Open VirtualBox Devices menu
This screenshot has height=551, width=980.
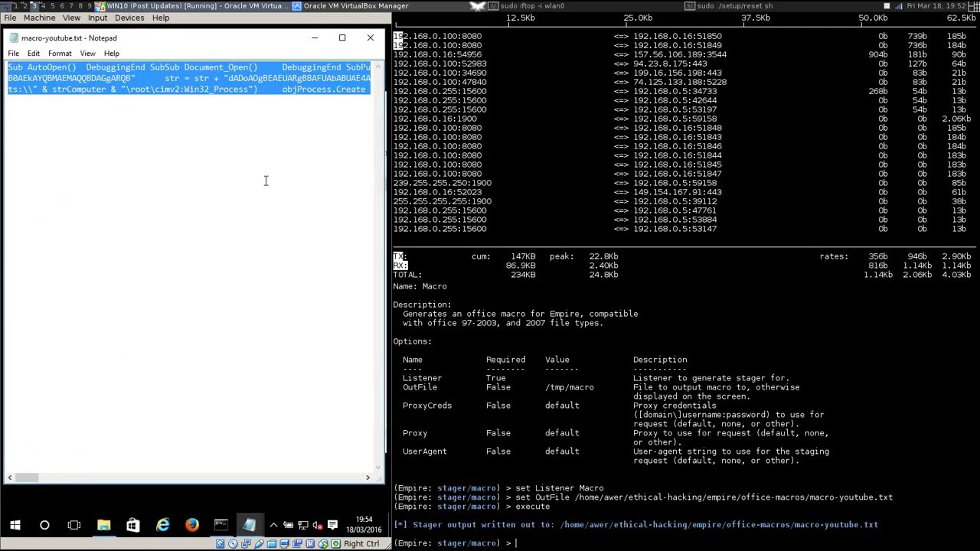(129, 18)
